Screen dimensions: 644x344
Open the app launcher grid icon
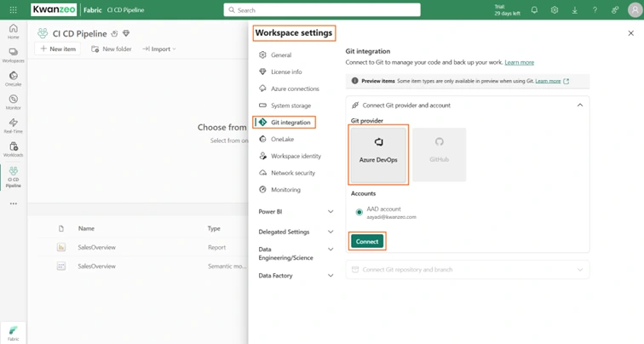[x=13, y=10]
